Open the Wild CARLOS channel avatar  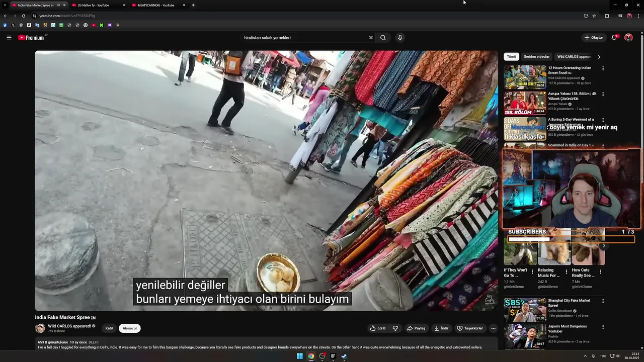[40, 328]
